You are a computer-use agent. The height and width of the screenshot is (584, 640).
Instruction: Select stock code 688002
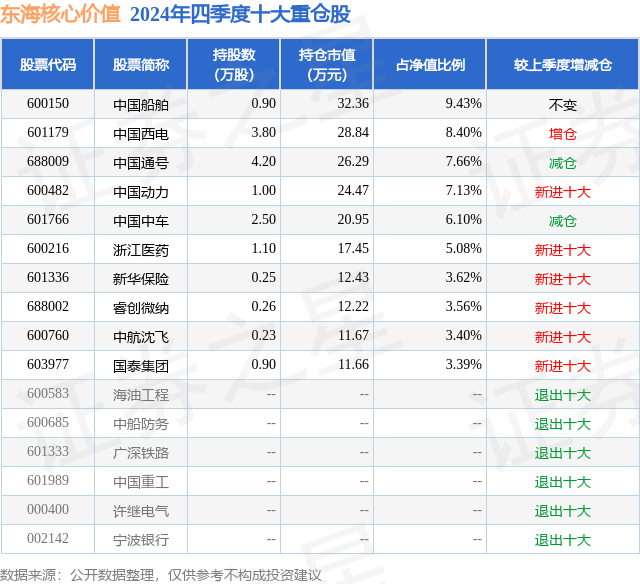tap(48, 306)
